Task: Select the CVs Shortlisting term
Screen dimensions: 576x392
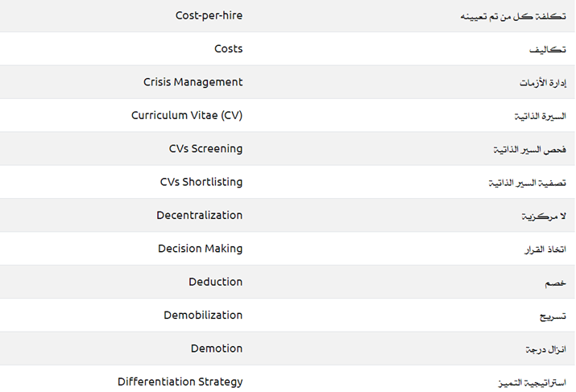Action: click(201, 182)
